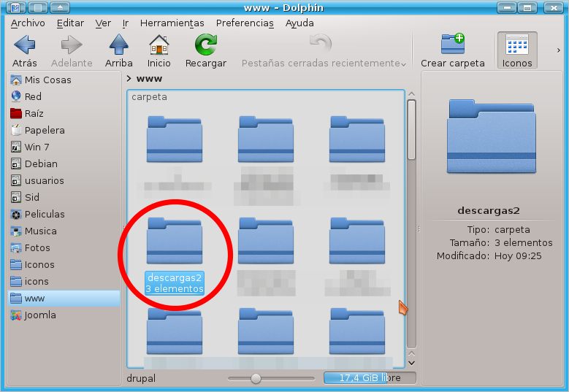
Task: Open Iconos place in sidebar
Action: (x=64, y=265)
